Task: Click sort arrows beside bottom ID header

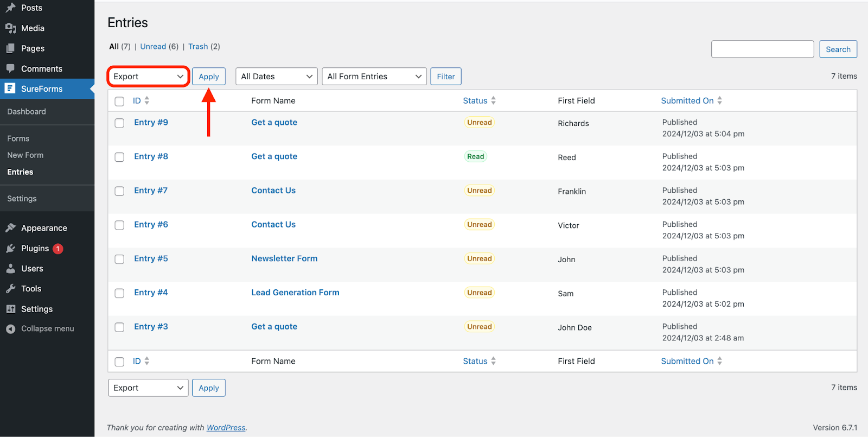Action: [147, 361]
